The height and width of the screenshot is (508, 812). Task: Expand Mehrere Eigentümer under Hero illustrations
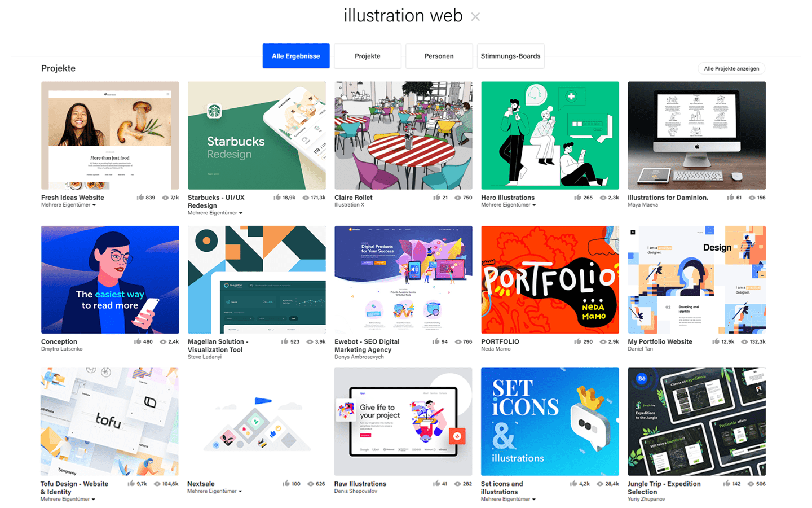click(508, 205)
